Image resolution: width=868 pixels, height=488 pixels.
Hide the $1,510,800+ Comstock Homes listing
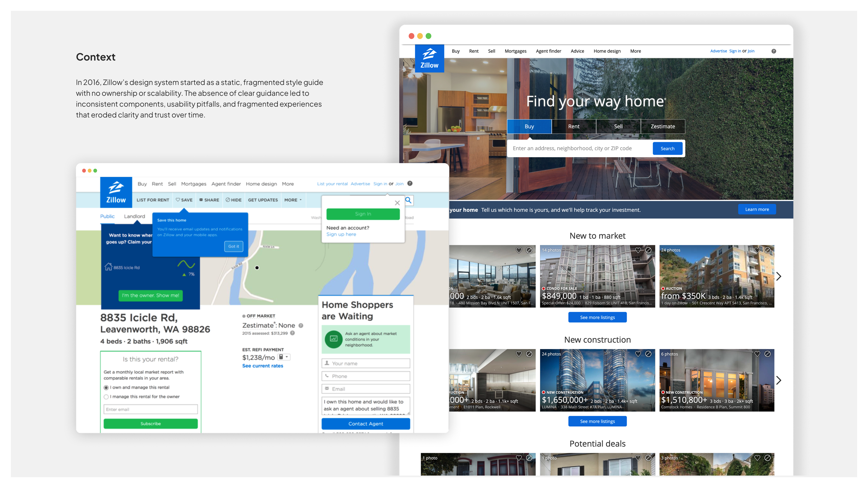(768, 354)
